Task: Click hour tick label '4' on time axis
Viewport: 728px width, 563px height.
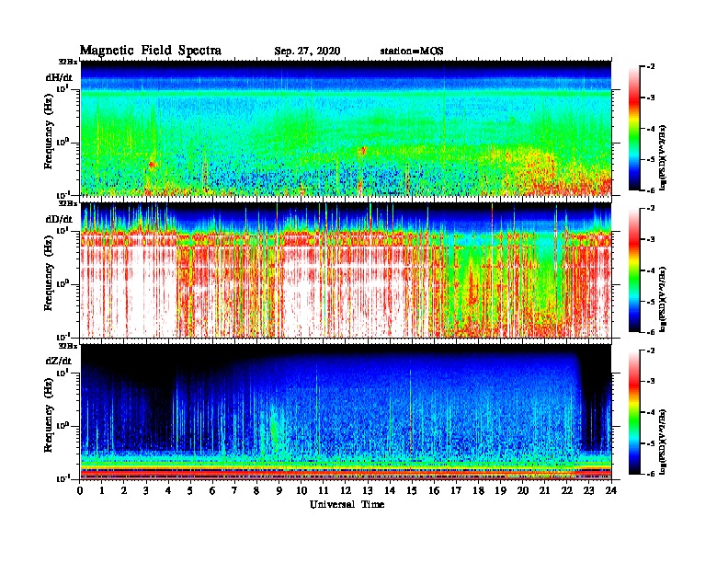Action: [x=168, y=490]
